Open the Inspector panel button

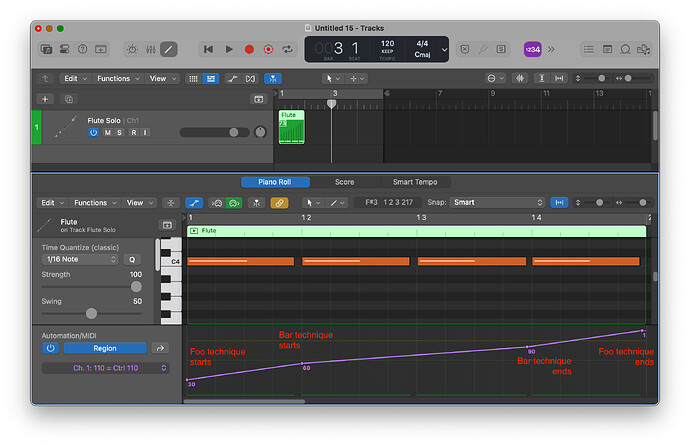pyautogui.click(x=64, y=49)
